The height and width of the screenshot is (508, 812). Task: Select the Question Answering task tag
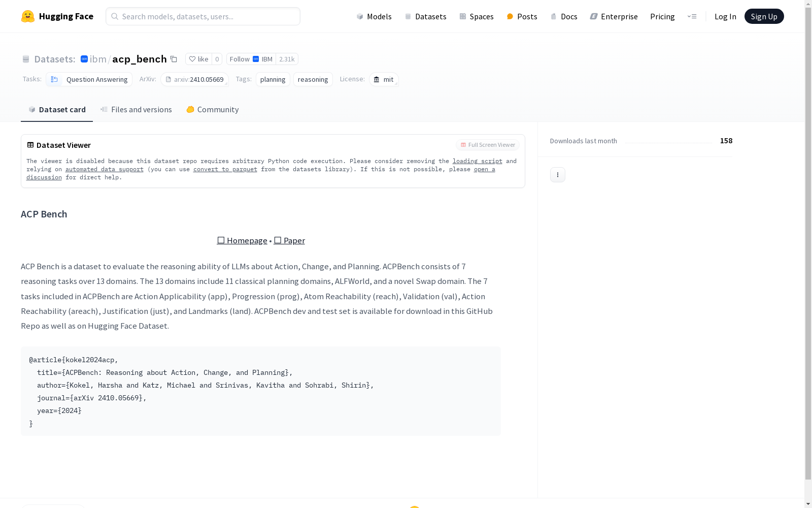[89, 79]
